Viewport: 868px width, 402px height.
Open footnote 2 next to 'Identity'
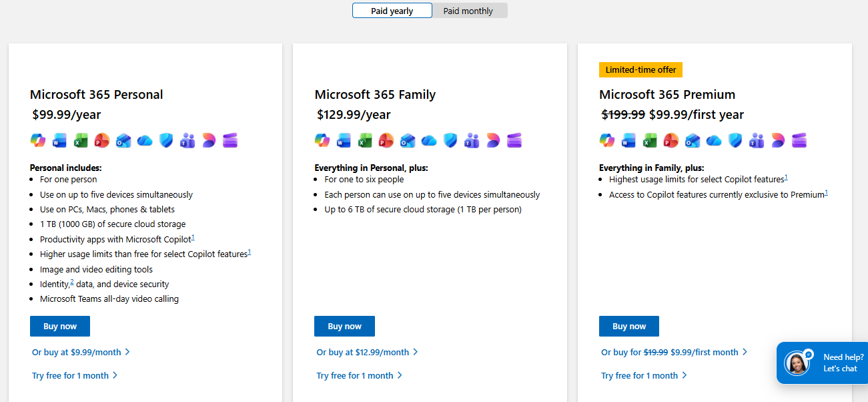72,282
